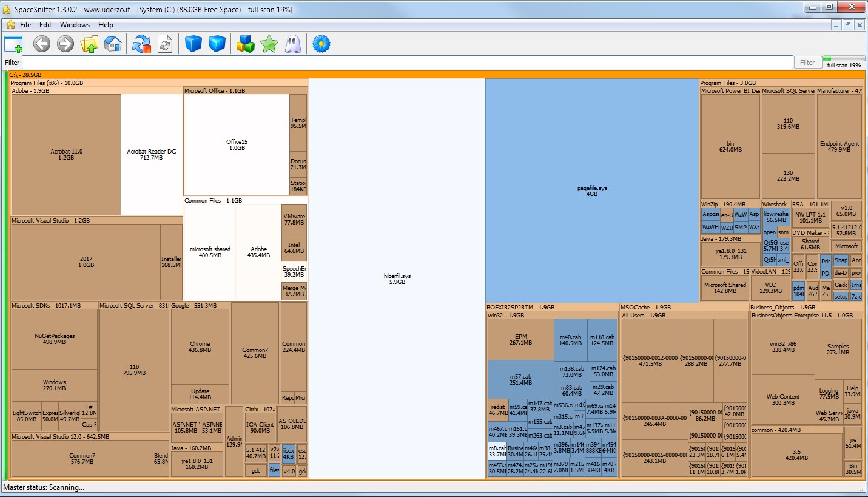This screenshot has width=868, height=497.
Task: Select the ICA Client 90.0MB block
Action: [260, 428]
